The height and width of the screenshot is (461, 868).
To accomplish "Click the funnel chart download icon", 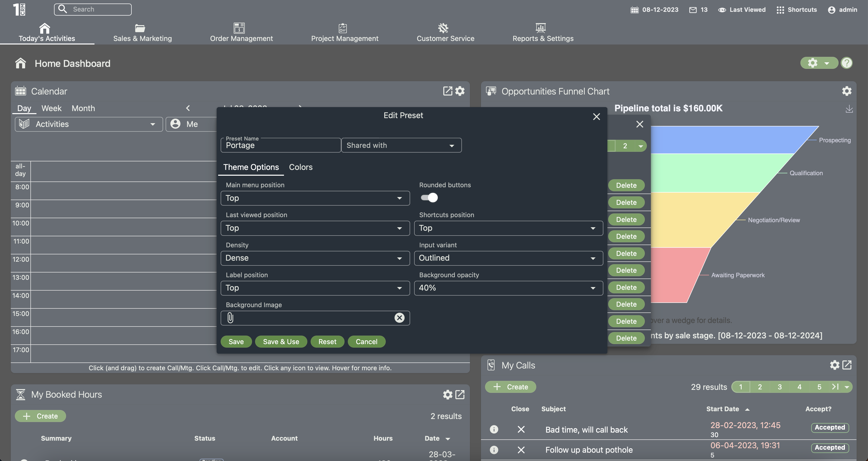I will 849,109.
